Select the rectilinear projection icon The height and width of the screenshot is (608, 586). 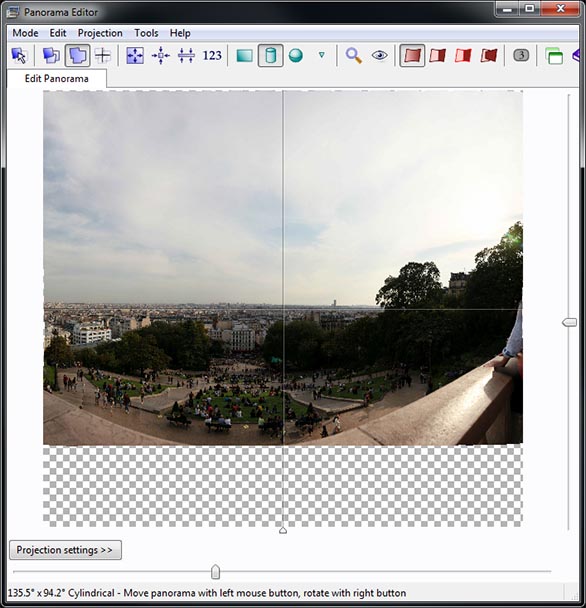[244, 55]
